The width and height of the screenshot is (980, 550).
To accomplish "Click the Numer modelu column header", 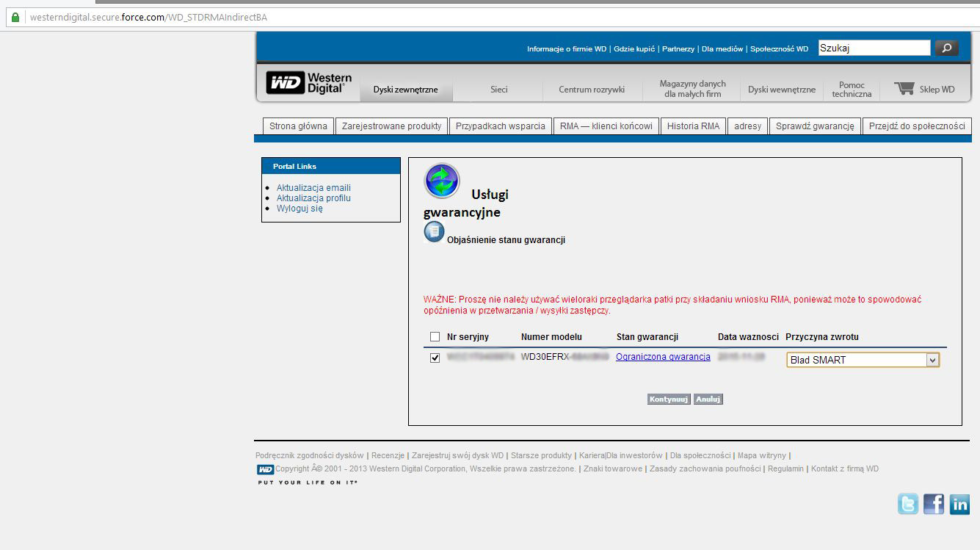I will 551,337.
